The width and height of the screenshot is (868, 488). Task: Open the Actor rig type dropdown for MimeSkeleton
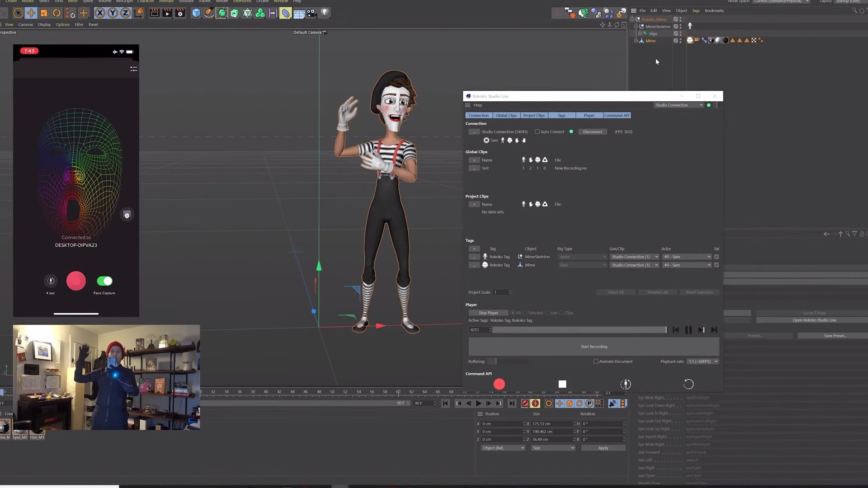pos(582,256)
